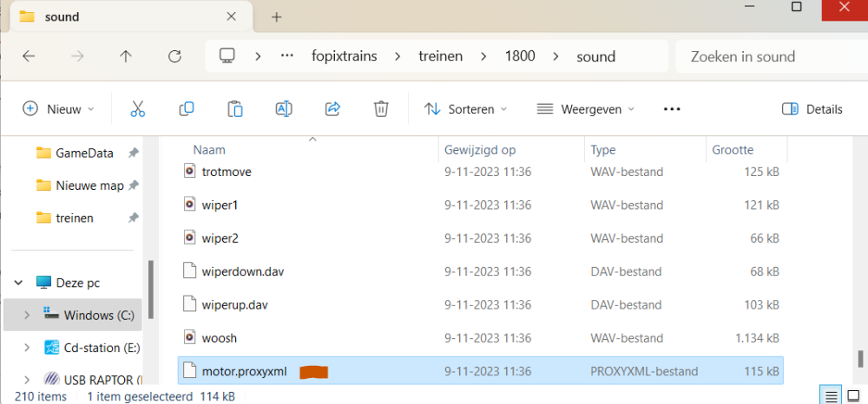Screen dimensions: 868x404
Task: Click the Zoeken in sound search box
Action: point(764,56)
